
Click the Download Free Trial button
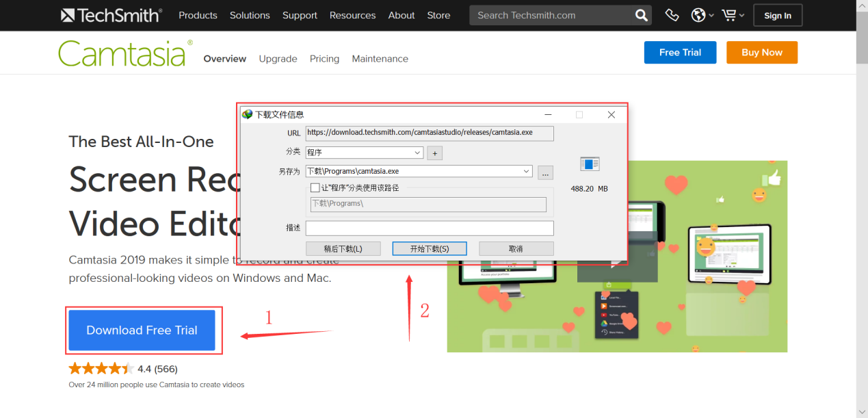point(142,330)
